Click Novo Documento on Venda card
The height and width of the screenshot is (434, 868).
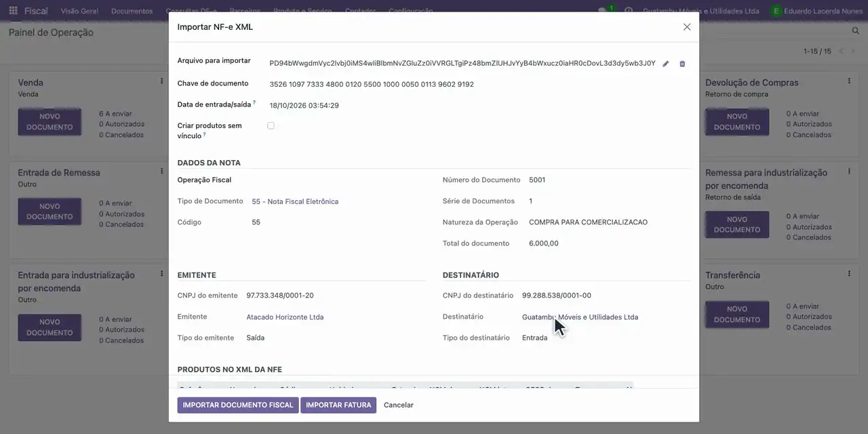click(x=50, y=122)
